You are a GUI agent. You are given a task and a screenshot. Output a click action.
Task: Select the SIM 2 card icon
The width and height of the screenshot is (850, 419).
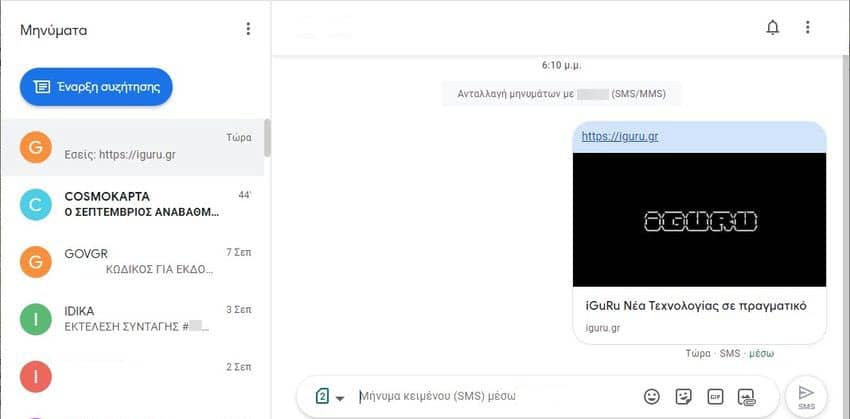pos(322,396)
